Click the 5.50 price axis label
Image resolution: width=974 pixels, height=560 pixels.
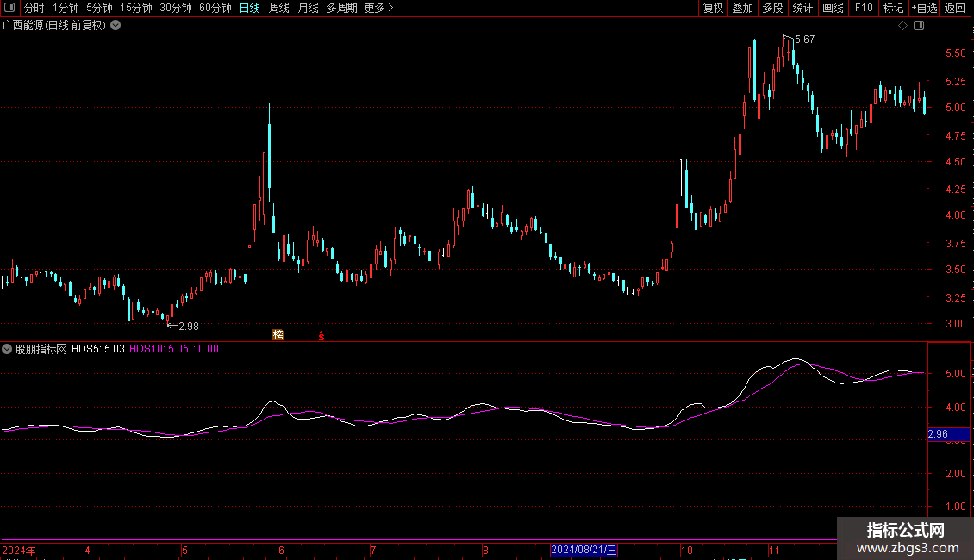[x=955, y=53]
